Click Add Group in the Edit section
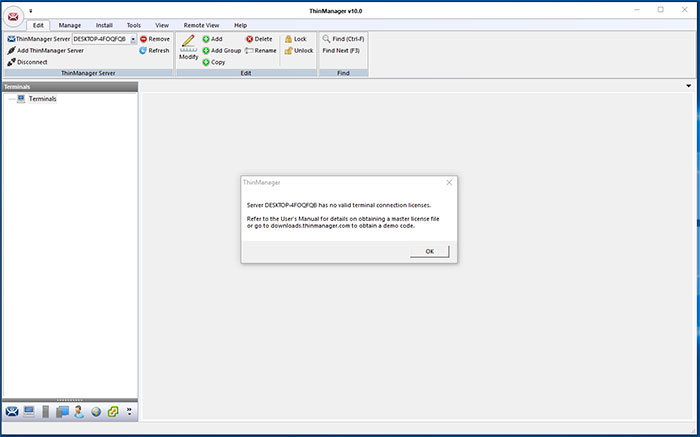 click(221, 50)
